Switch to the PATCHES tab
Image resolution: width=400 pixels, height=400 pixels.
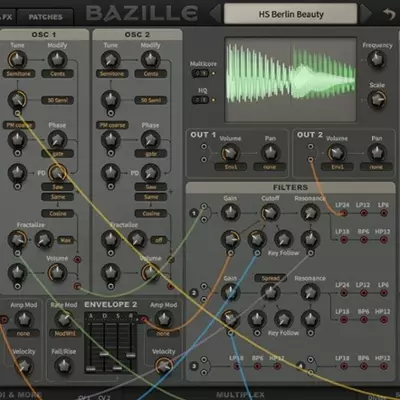click(x=45, y=17)
